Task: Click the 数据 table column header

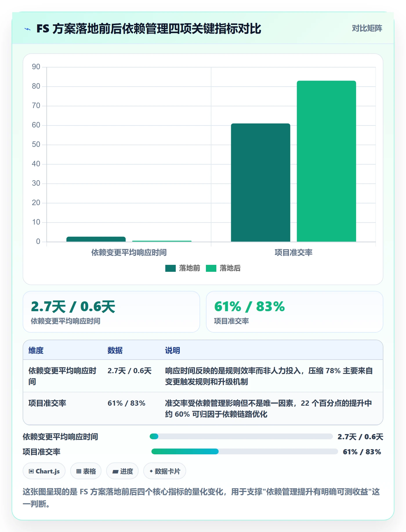Action: coord(115,350)
